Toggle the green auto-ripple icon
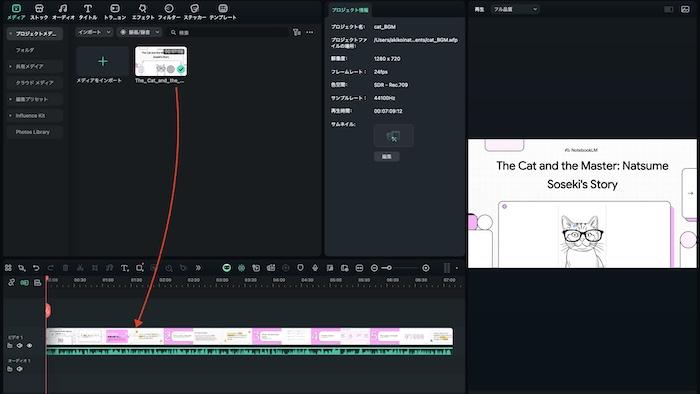 pos(25,282)
